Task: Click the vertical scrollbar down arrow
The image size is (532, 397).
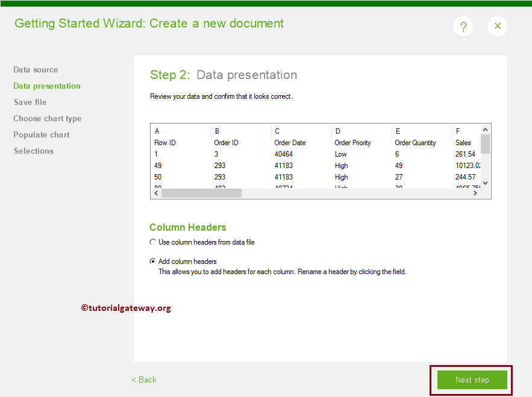Action: 485,183
